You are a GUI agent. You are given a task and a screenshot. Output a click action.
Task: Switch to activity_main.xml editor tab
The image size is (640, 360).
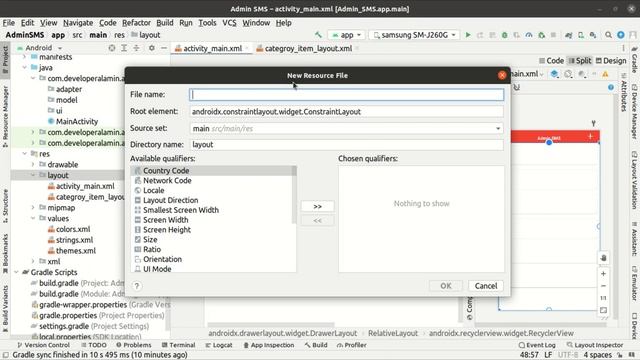tap(212, 49)
